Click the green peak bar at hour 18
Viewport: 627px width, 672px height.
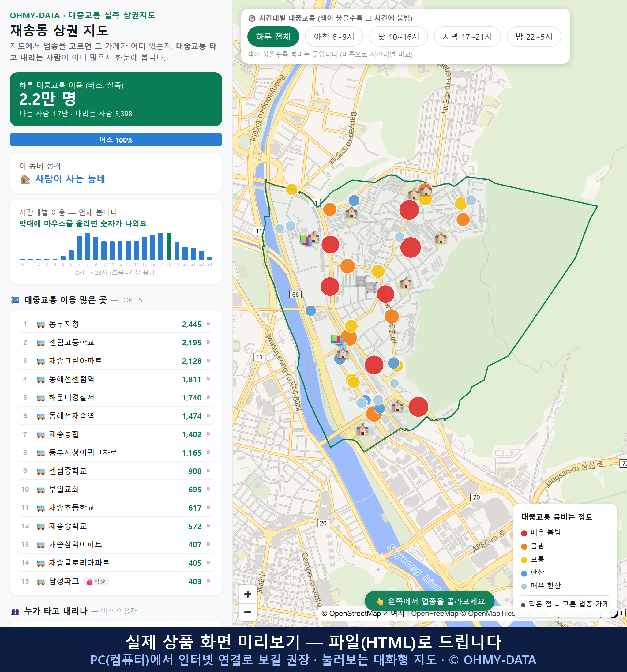pos(169,246)
